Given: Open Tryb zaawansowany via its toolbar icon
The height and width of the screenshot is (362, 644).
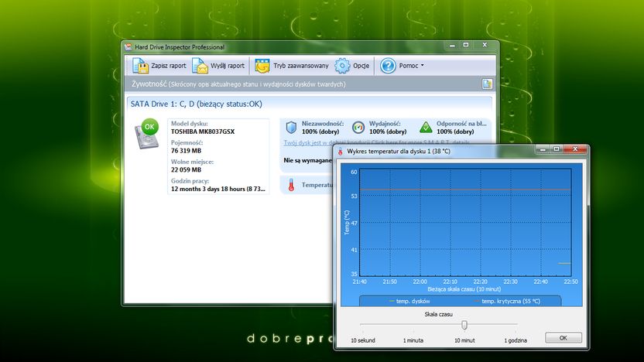Looking at the screenshot, I should click(x=262, y=66).
